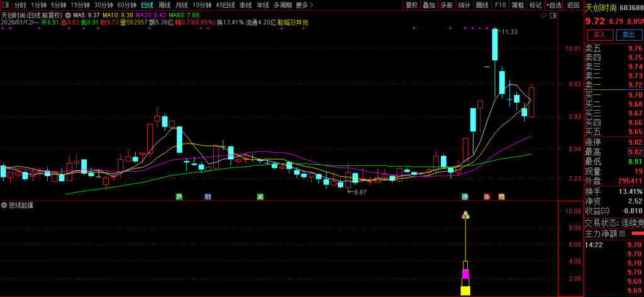Switch to the 60分钟 timeframe tab
This screenshot has height=297, width=644.
[126, 4]
